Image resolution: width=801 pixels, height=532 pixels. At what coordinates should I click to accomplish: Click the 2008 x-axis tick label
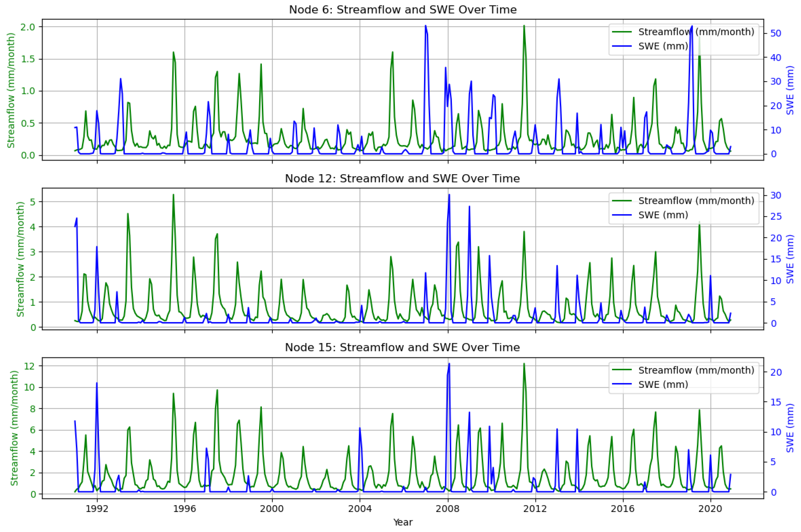[x=448, y=509]
